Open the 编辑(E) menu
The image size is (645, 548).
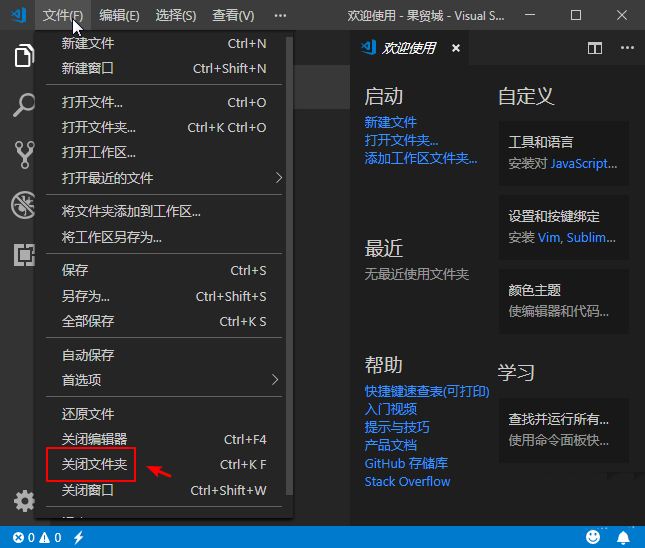(x=119, y=16)
